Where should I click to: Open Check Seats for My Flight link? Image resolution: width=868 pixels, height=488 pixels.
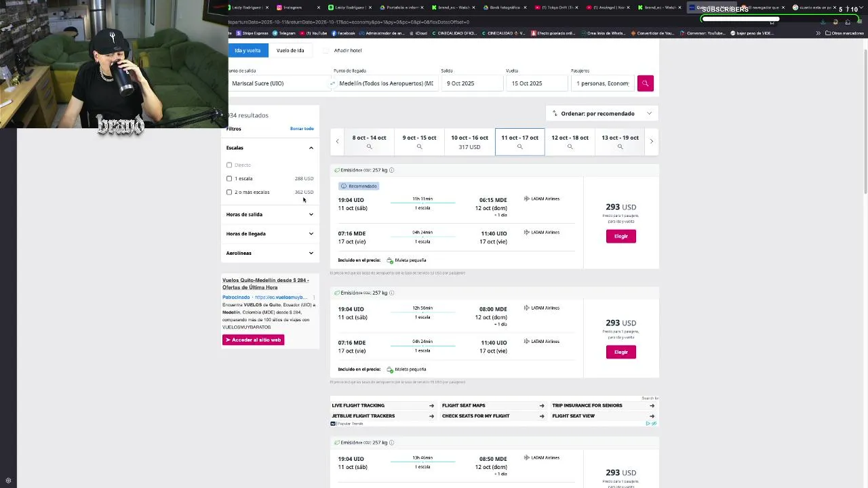click(x=493, y=416)
